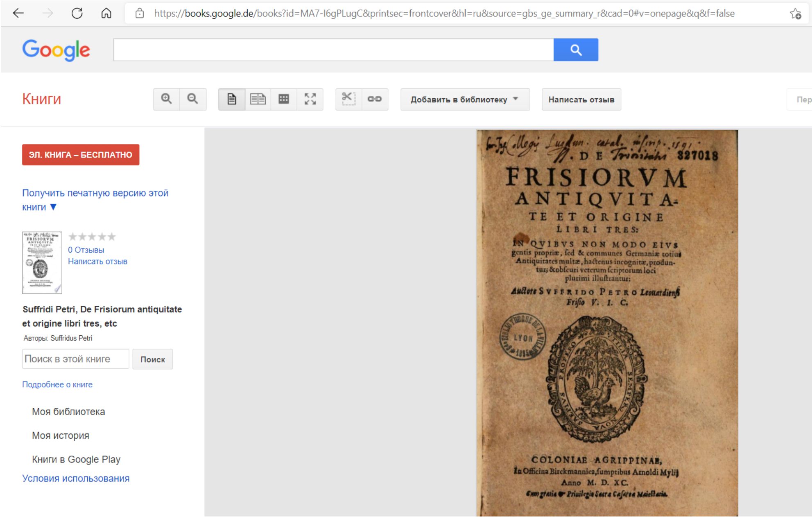Open the book cover thumbnail
The width and height of the screenshot is (812, 517).
pyautogui.click(x=42, y=262)
